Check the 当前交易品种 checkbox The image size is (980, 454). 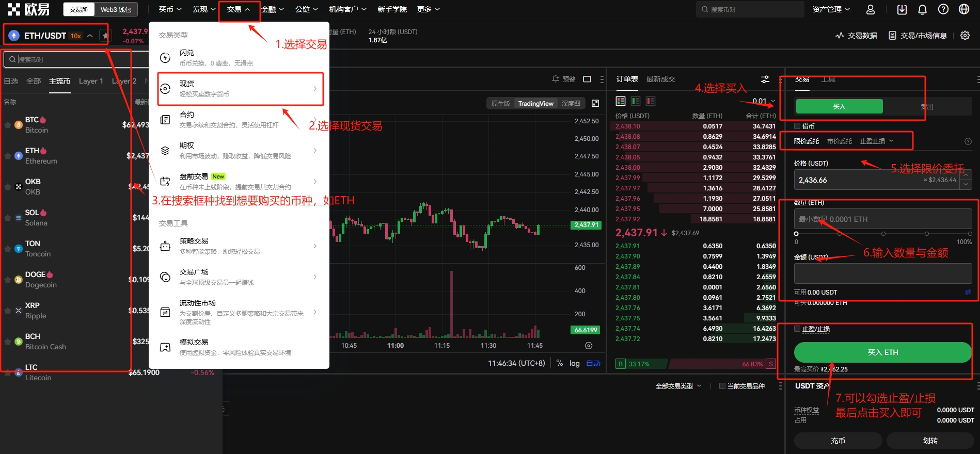point(722,386)
